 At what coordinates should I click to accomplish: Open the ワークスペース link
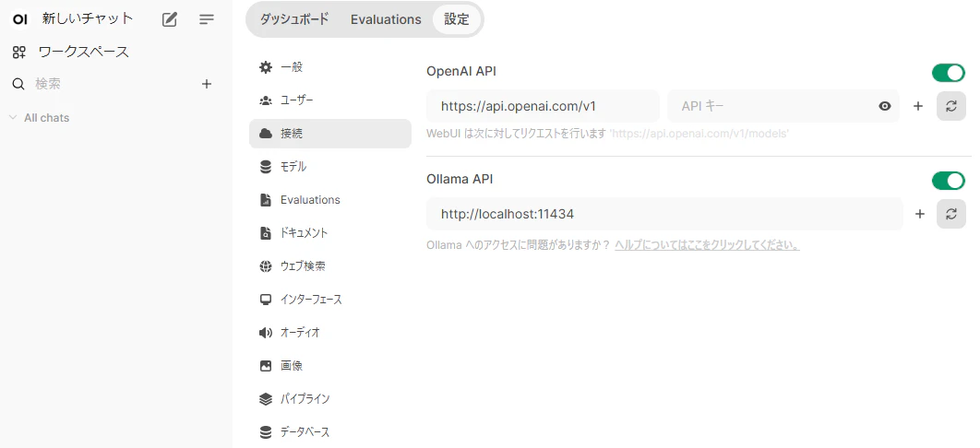(83, 52)
